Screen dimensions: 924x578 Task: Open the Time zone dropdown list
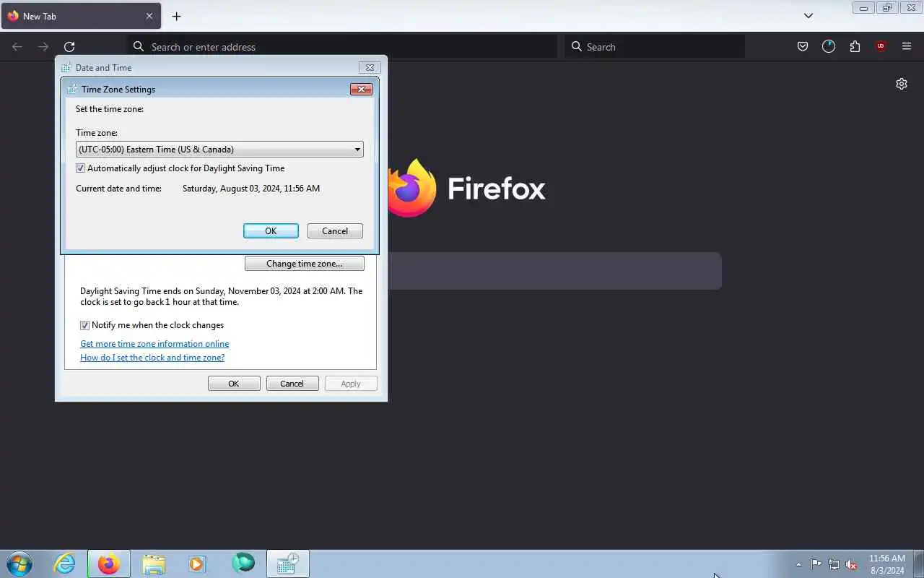click(219, 150)
